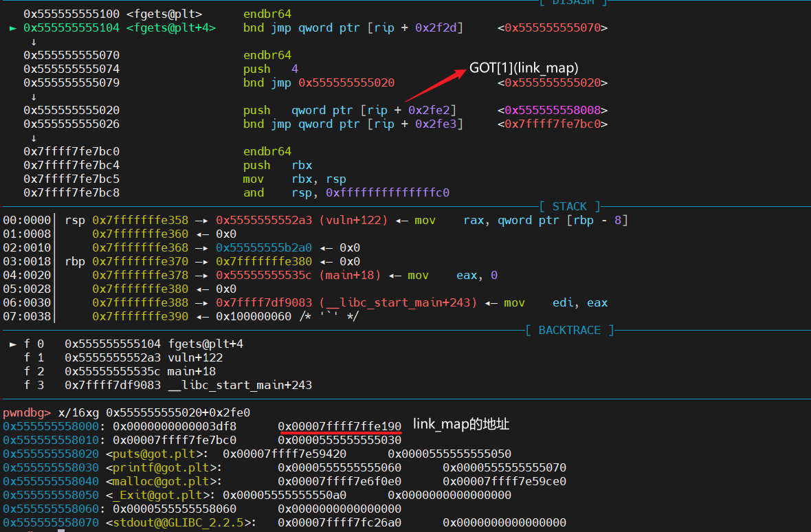Click the pwndbg> prompt
Screen dimensions: 811x532
27,412
